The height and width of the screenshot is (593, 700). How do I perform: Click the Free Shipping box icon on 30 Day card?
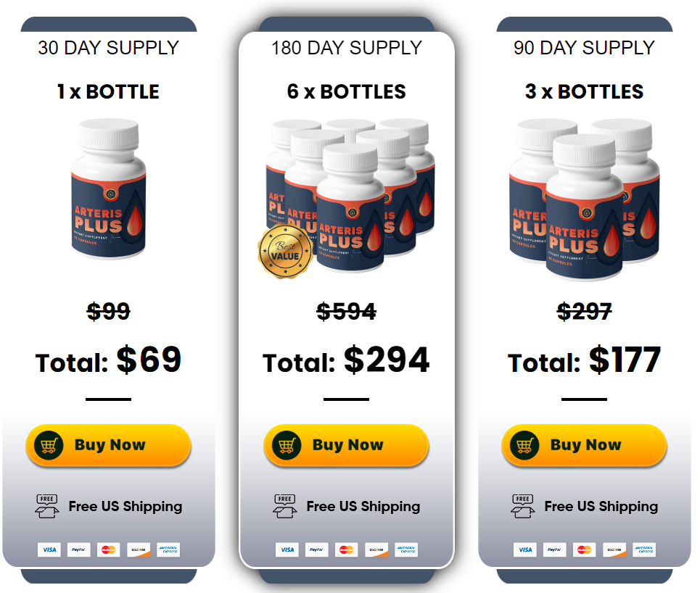[46, 505]
